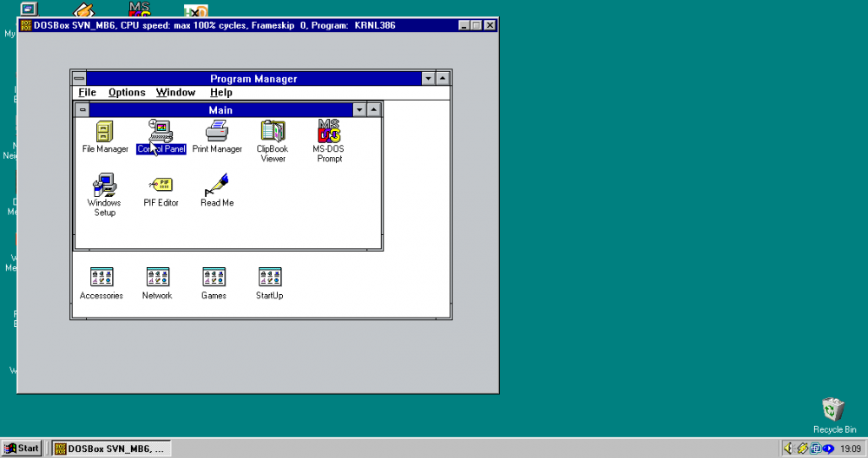
Task: Select the PIF Editor icon
Action: pos(161,191)
